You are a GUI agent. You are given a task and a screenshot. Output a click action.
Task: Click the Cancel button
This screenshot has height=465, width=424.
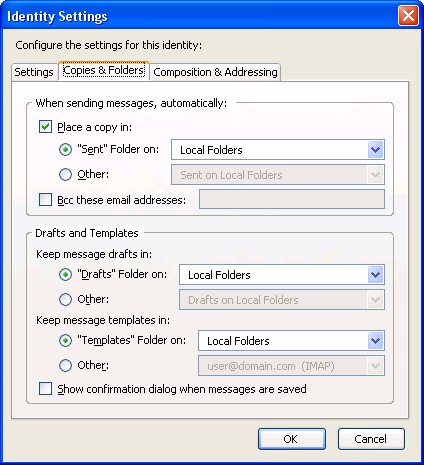[x=371, y=439]
